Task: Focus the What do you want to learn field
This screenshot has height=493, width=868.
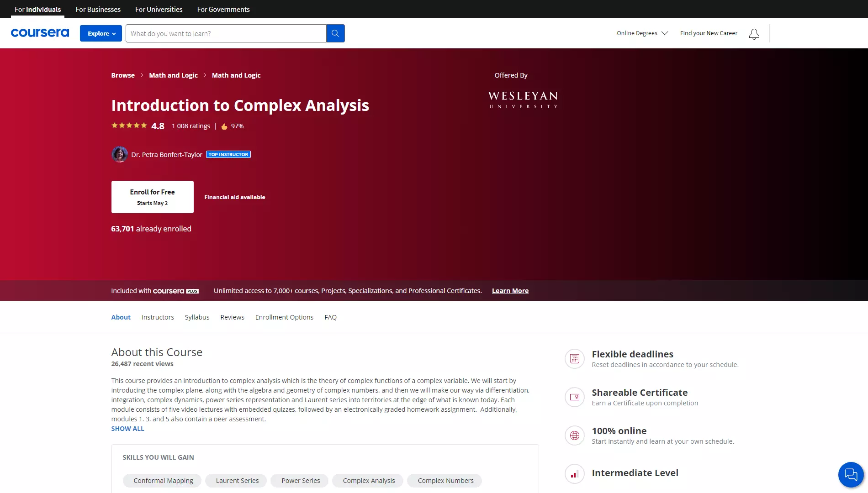Action: coord(226,33)
